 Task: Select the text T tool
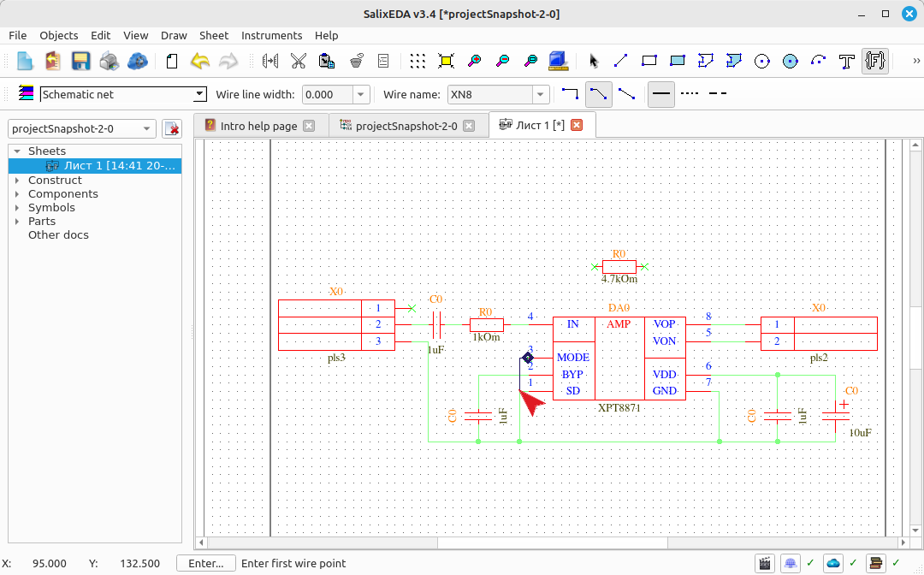point(847,61)
